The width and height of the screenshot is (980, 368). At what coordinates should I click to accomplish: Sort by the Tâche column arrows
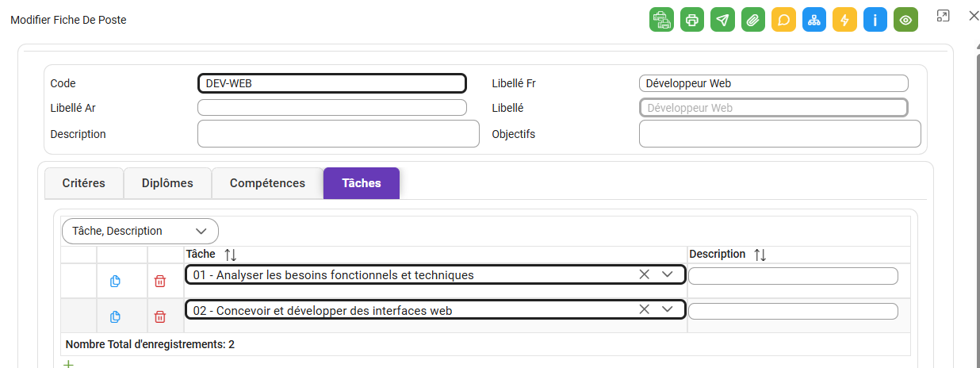[x=231, y=255]
